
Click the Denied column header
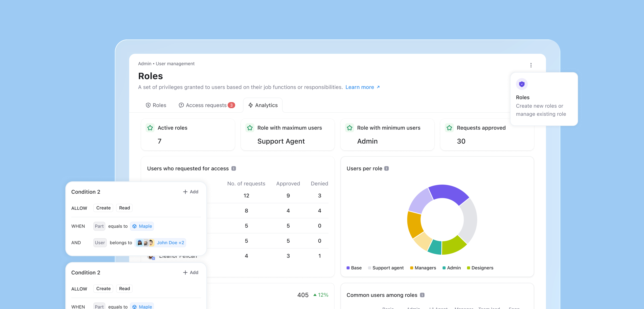(x=319, y=184)
